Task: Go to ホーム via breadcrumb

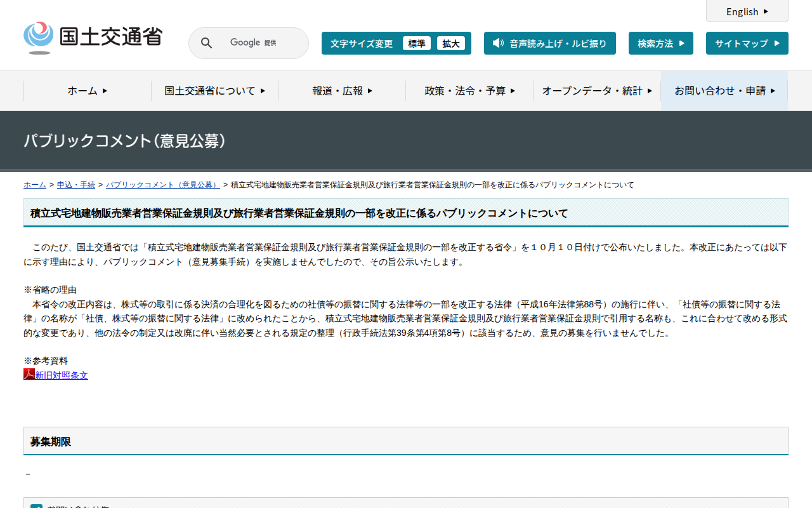Action: [35, 185]
